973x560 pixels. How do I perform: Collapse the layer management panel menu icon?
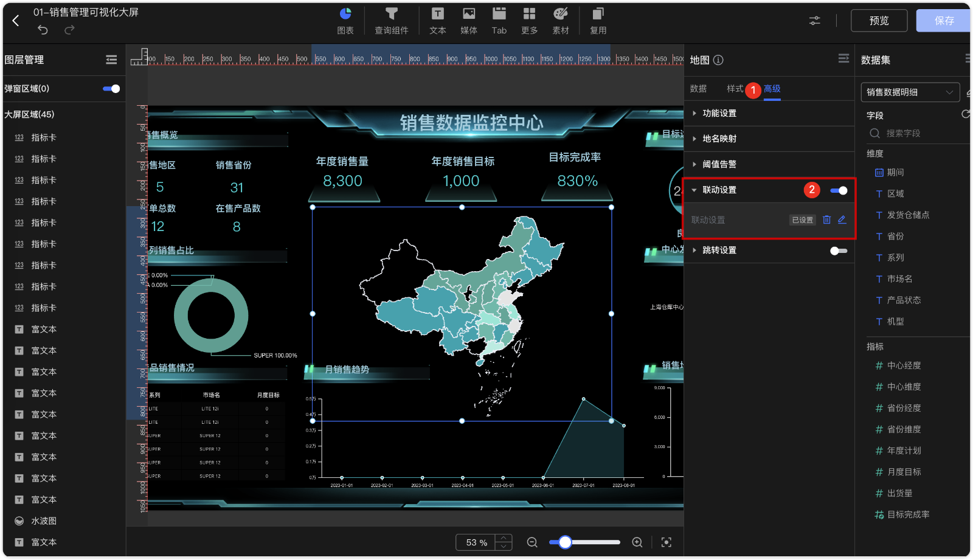point(111,60)
